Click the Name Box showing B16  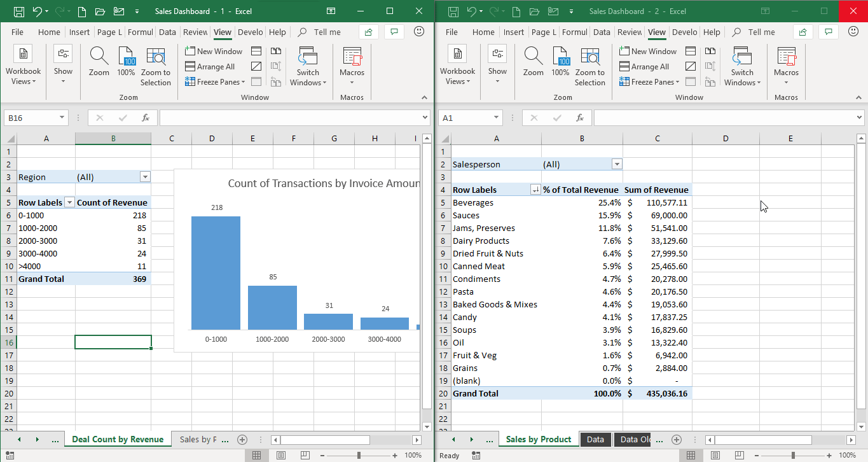[31, 118]
